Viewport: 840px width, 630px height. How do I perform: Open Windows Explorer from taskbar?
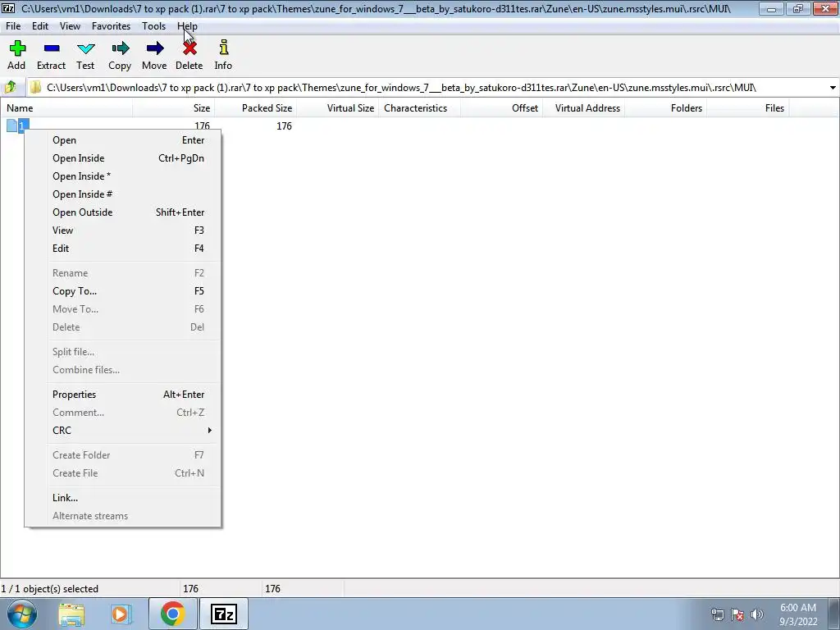coord(71,614)
